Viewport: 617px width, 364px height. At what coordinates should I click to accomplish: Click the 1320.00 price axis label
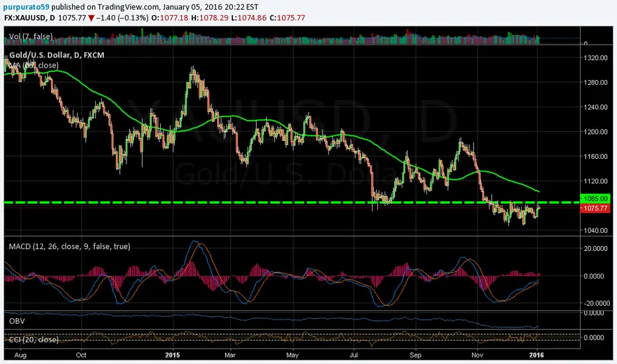(x=596, y=58)
